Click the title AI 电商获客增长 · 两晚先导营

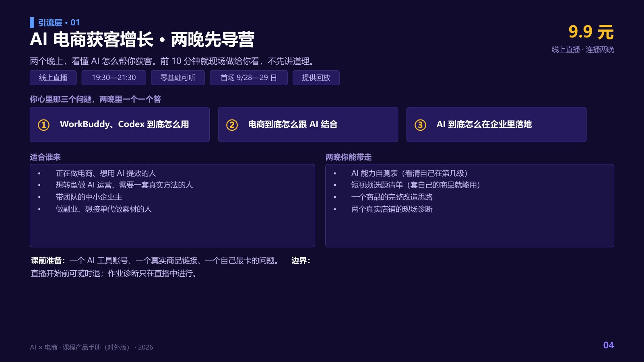(142, 39)
